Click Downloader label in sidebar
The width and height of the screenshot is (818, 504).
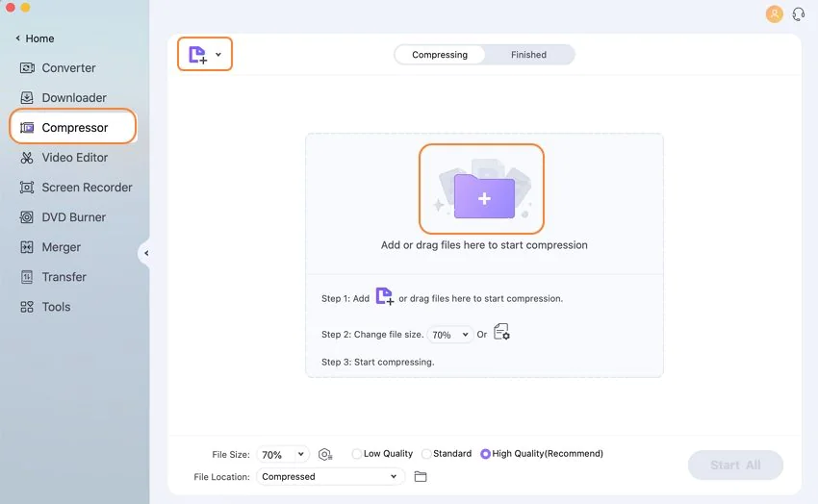point(74,97)
